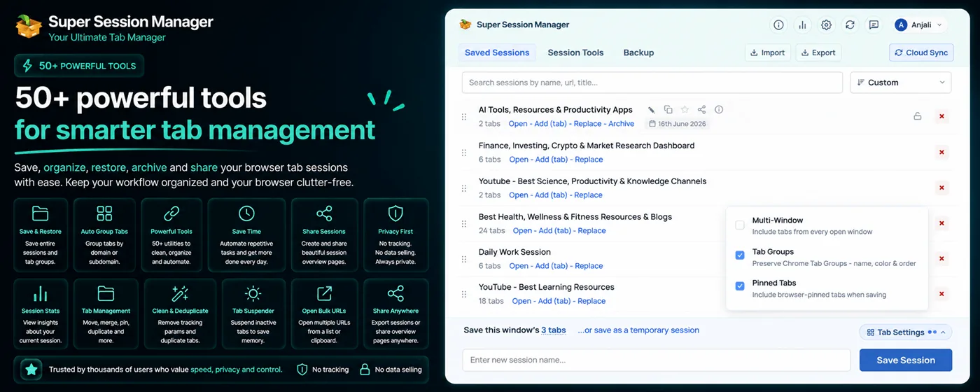Delete the Finance, Investing, Crypto session
Image resolution: width=980 pixels, height=392 pixels.
tap(941, 152)
